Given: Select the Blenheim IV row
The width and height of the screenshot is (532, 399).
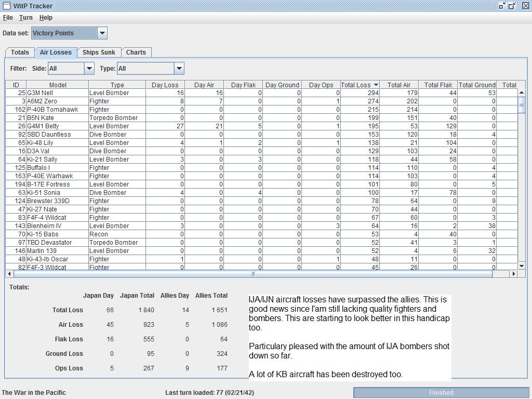Looking at the screenshot, I should 262,226.
